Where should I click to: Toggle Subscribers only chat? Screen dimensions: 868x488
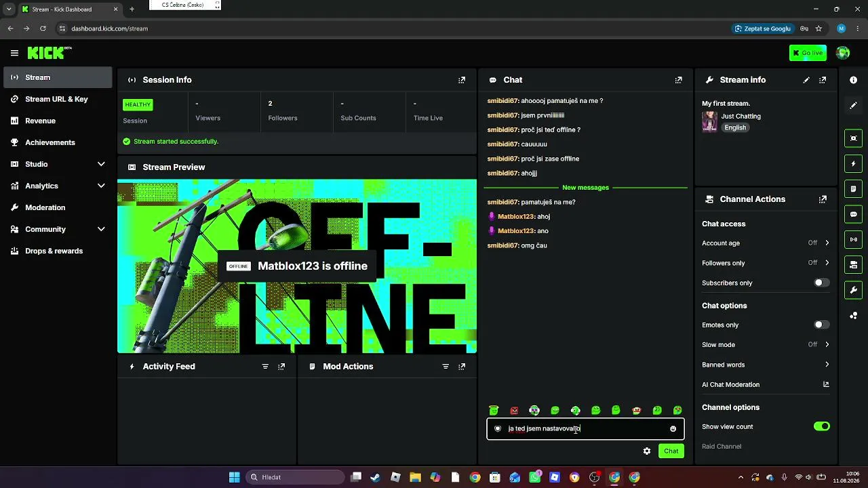coord(821,283)
